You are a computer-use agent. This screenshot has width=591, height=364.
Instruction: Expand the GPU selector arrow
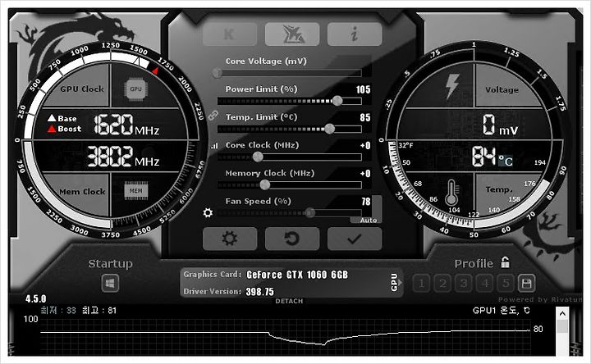click(x=400, y=282)
